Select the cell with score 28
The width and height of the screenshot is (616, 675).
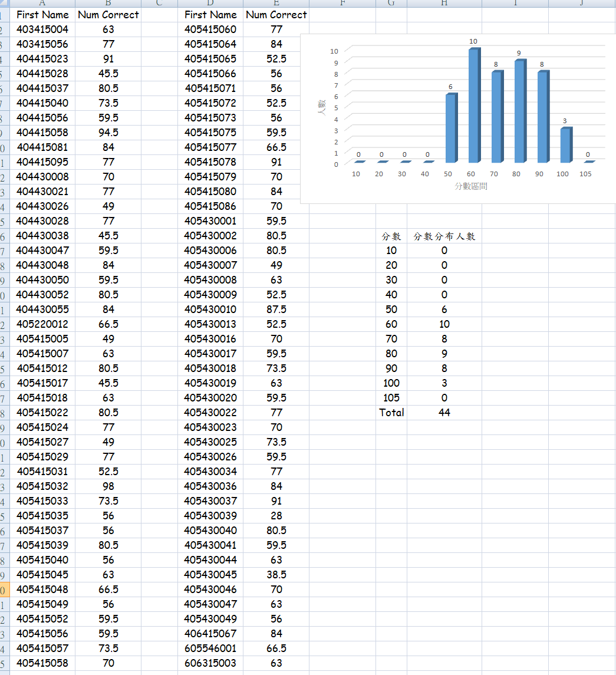[x=276, y=516]
